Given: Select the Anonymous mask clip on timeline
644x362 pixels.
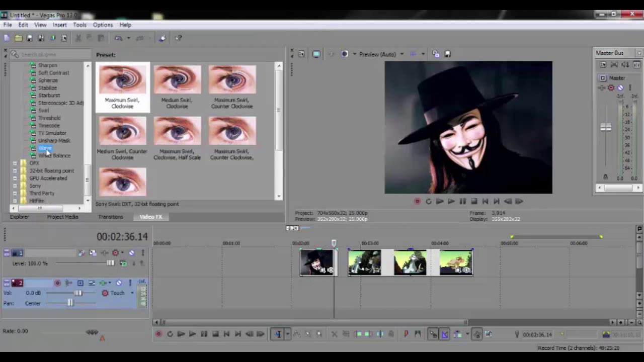Looking at the screenshot, I should (317, 262).
